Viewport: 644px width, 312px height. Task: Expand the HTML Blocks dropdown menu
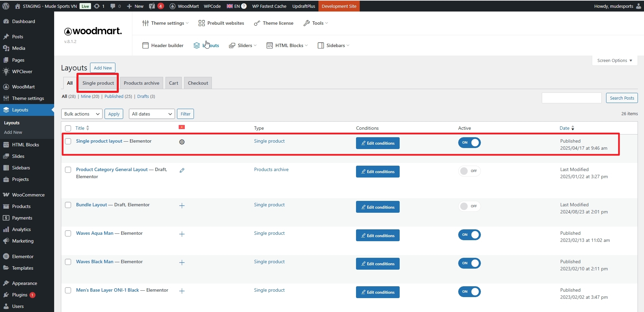pyautogui.click(x=287, y=45)
